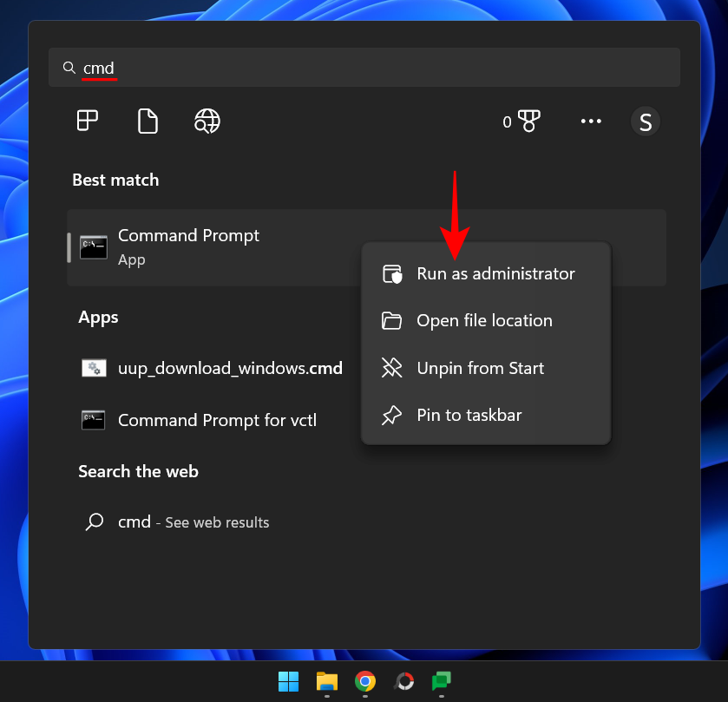Open the green chat app on taskbar

(x=442, y=681)
